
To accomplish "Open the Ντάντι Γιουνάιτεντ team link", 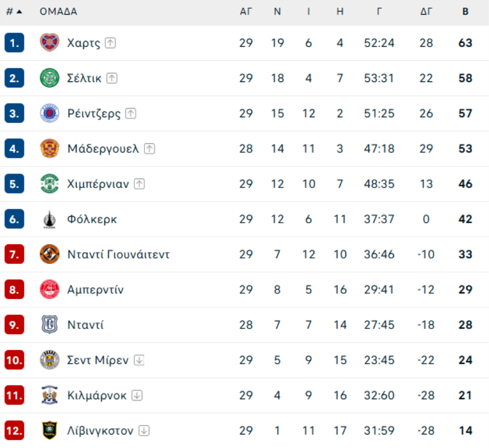I will point(118,254).
